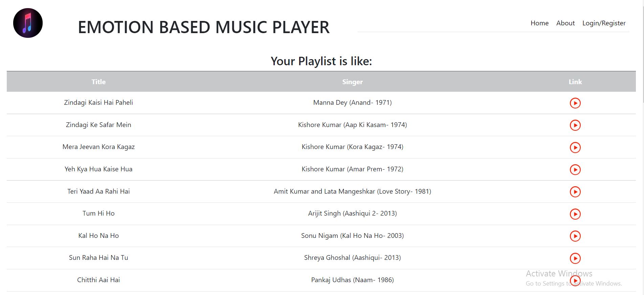Play "Mera Jeevan Kora Kagaz"
644x295 pixels.
575,147
